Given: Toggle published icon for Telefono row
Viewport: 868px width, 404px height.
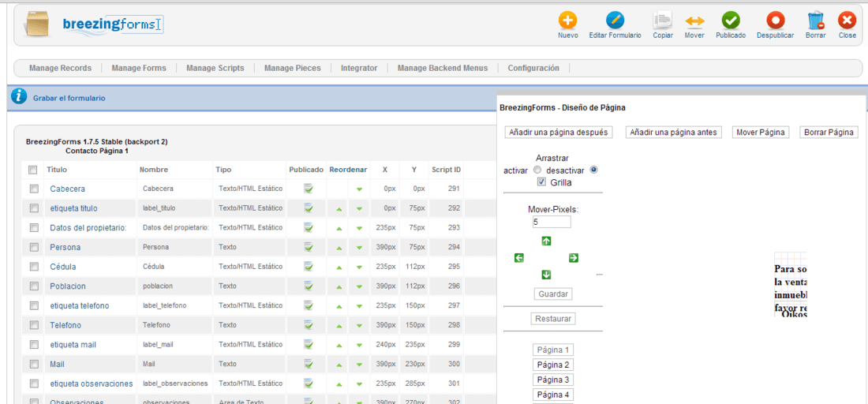Looking at the screenshot, I should [x=309, y=325].
